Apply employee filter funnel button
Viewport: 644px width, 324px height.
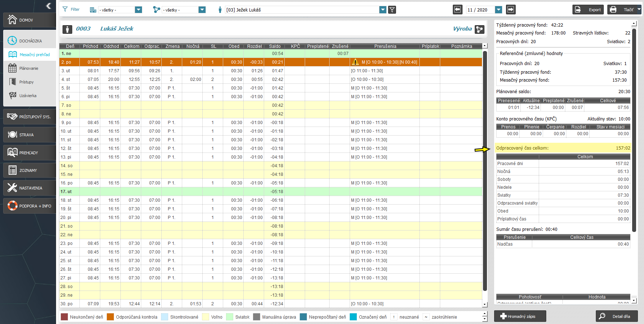(392, 10)
